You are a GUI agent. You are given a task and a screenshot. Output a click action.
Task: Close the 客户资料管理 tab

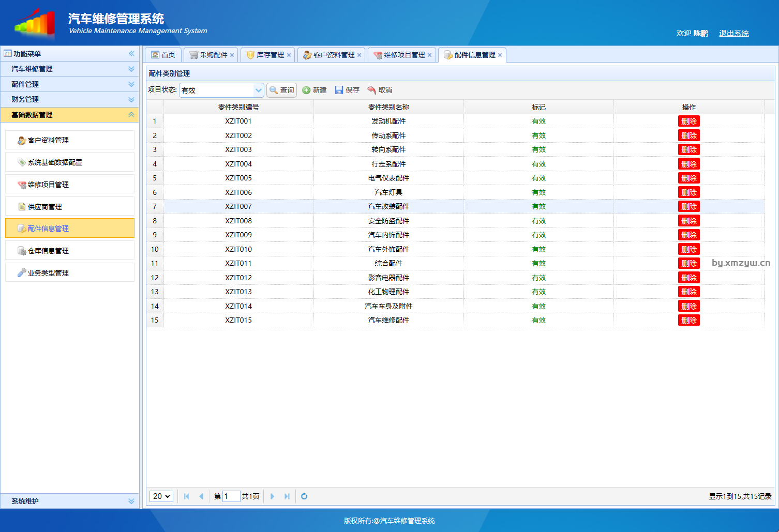coord(359,55)
